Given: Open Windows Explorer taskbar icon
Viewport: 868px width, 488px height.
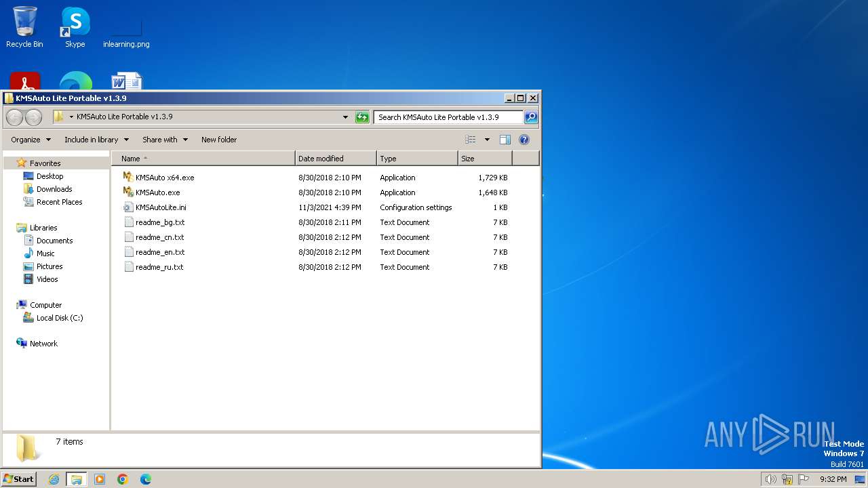Looking at the screenshot, I should (x=77, y=479).
